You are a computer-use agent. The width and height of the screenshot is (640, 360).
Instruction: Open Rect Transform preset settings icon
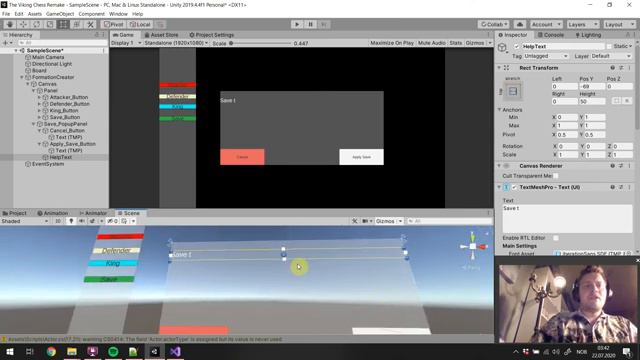point(621,68)
